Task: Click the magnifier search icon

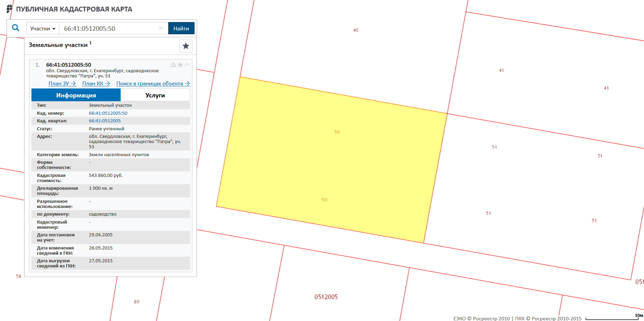Action: [16, 28]
